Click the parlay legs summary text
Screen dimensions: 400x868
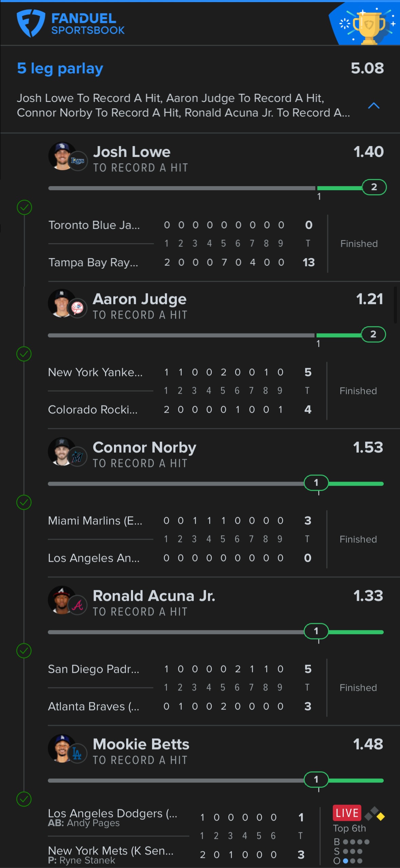click(183, 105)
